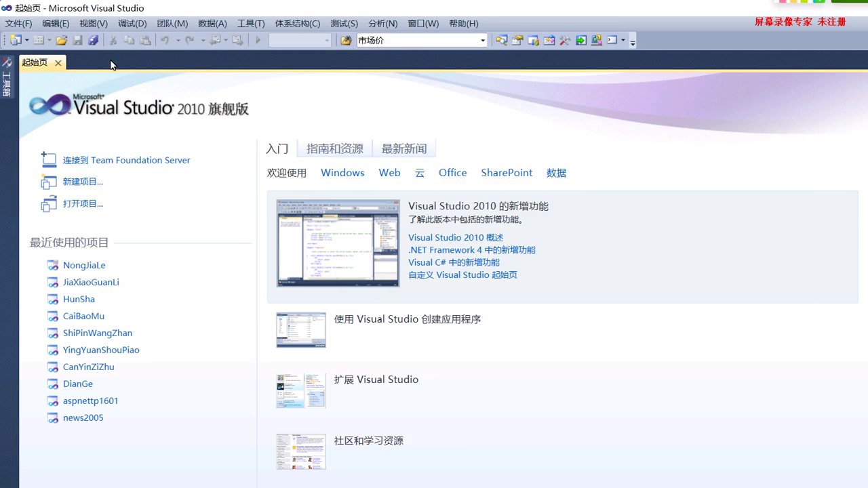
Task: Select the Office category link
Action: [x=452, y=173]
